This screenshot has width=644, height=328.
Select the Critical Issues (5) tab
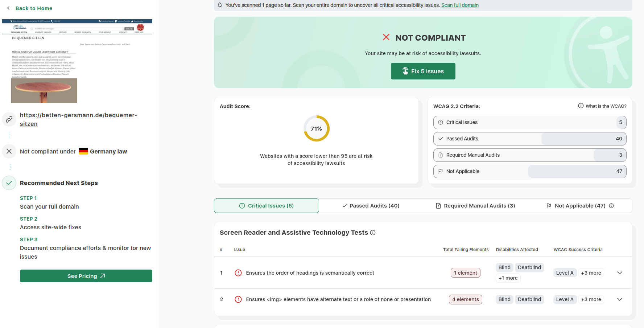(x=267, y=206)
